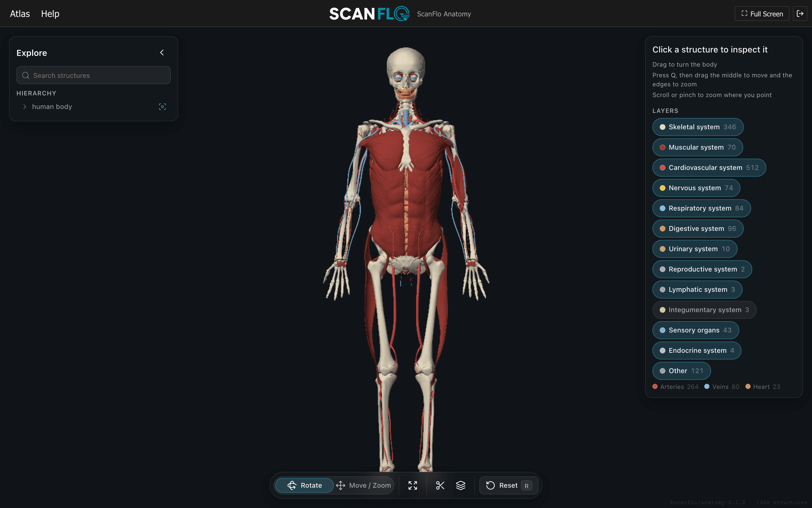Viewport: 812px width, 508px height.
Task: Switch to Move / Zoom mode
Action: [x=363, y=485]
